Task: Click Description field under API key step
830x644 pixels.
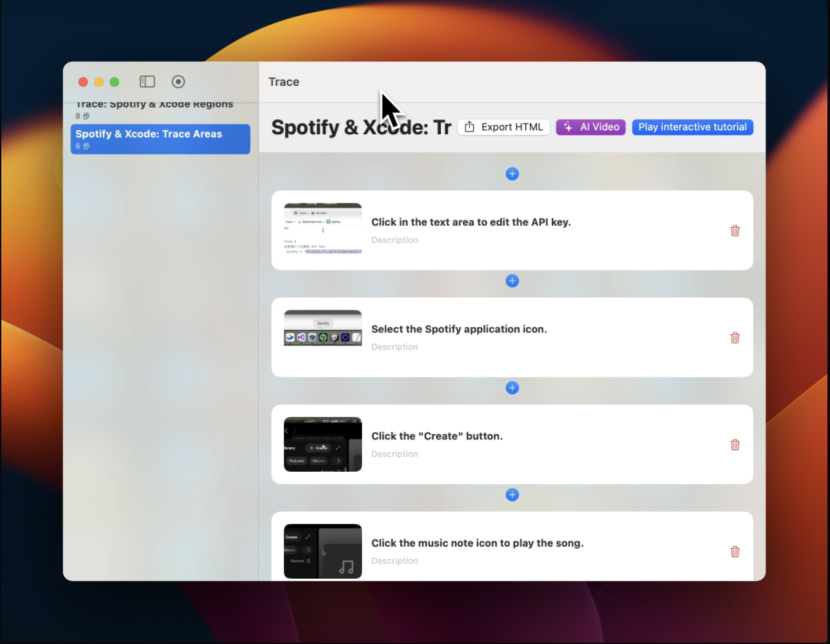Action: click(395, 240)
